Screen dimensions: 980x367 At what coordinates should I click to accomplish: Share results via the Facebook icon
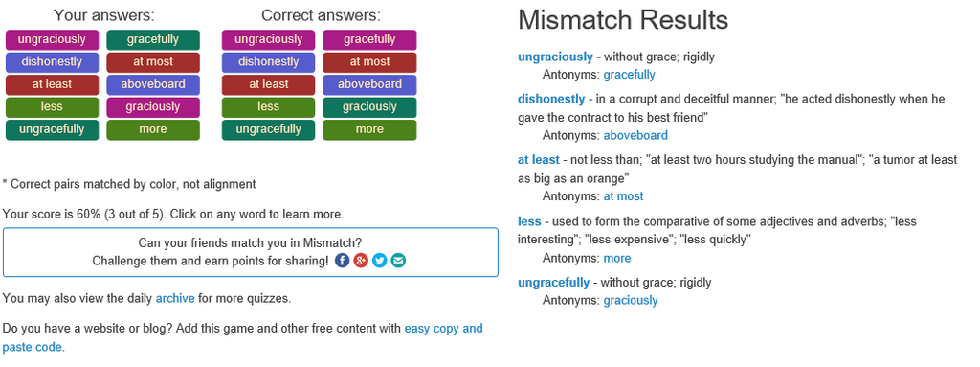pos(342,261)
